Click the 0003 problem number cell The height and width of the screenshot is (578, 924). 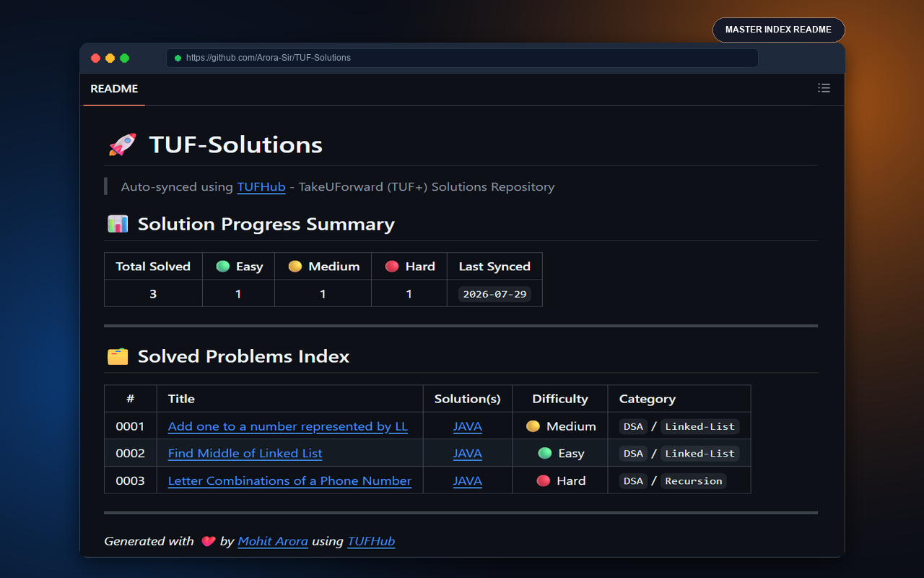click(131, 481)
